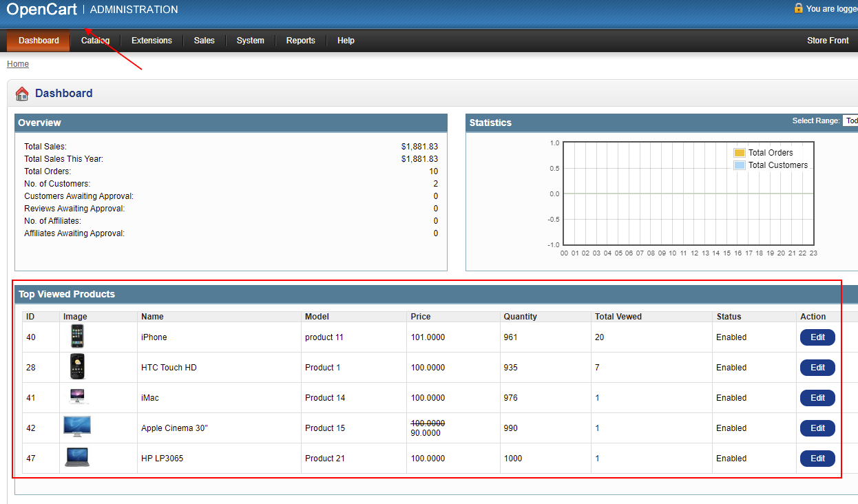This screenshot has width=858, height=504.
Task: Click the Quantity column header
Action: (520, 317)
